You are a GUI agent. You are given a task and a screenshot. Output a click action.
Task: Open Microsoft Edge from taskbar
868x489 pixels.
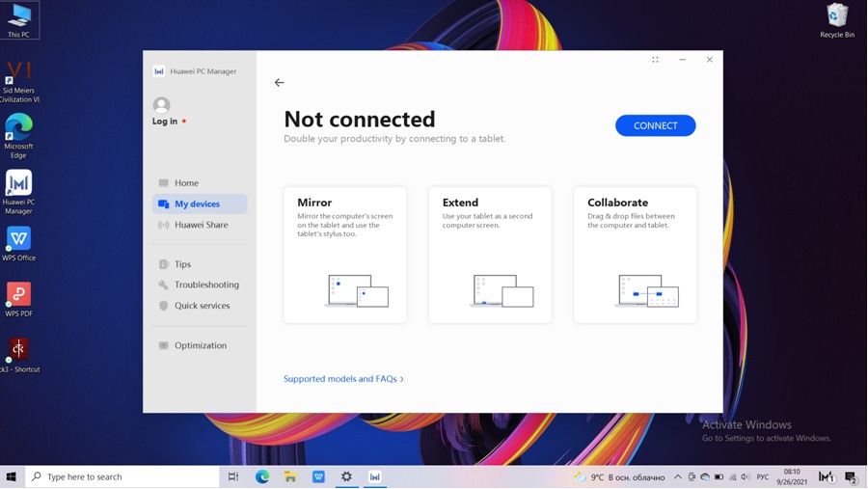click(261, 476)
